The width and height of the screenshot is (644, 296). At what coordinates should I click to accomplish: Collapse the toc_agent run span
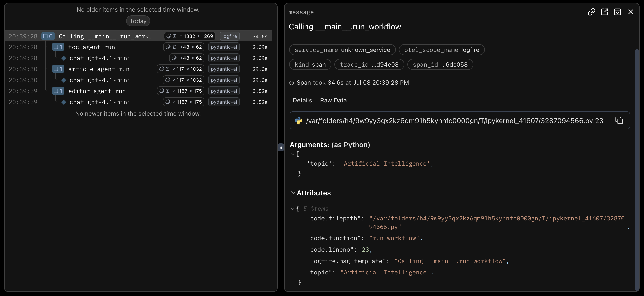pyautogui.click(x=58, y=47)
